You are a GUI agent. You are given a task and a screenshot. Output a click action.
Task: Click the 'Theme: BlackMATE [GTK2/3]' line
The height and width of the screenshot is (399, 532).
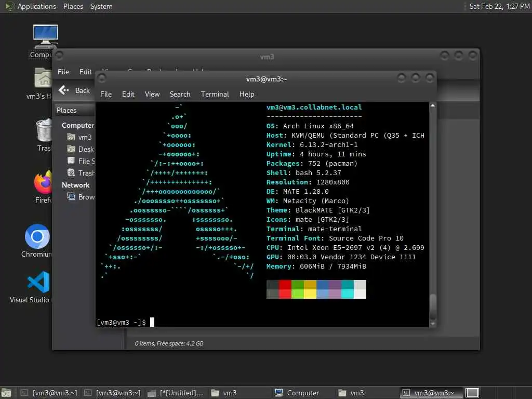tap(318, 210)
